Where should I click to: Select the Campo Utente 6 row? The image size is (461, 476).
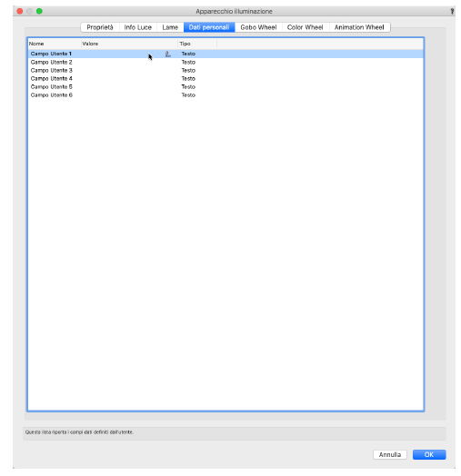pyautogui.click(x=225, y=95)
